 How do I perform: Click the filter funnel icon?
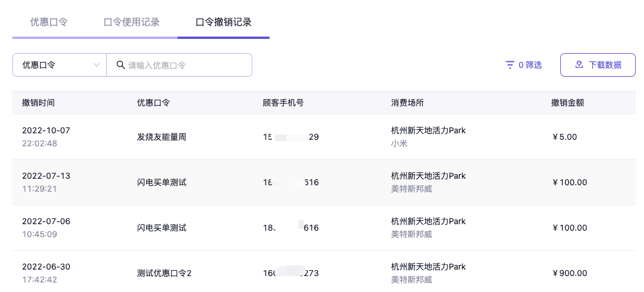[510, 65]
